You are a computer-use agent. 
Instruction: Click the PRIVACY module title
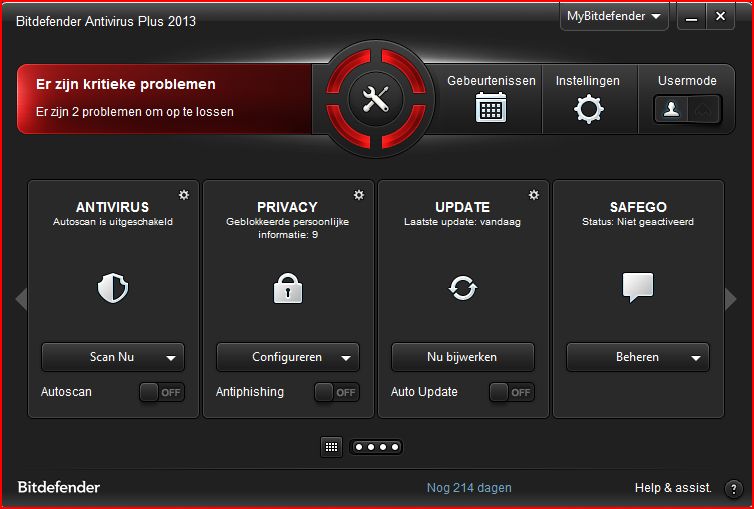pyautogui.click(x=287, y=207)
